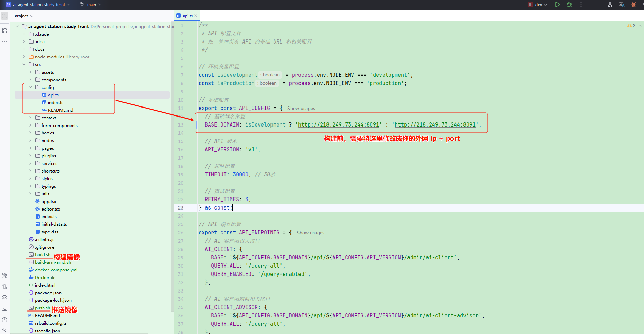Toggle the Project tool window folder icon
644x334 pixels.
tap(4, 16)
